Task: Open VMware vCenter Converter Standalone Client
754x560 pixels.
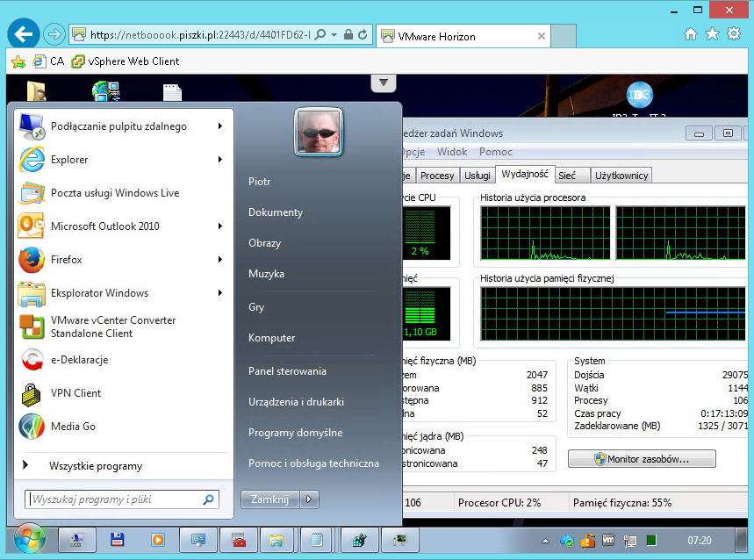Action: pyautogui.click(x=112, y=327)
